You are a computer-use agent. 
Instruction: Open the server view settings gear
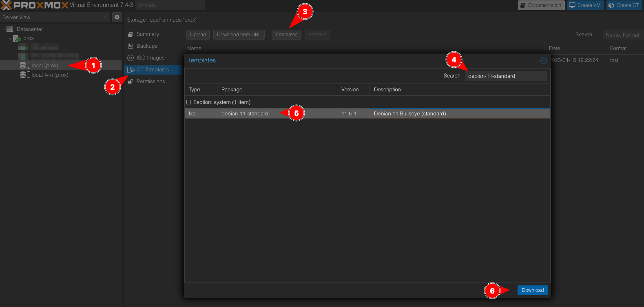117,17
